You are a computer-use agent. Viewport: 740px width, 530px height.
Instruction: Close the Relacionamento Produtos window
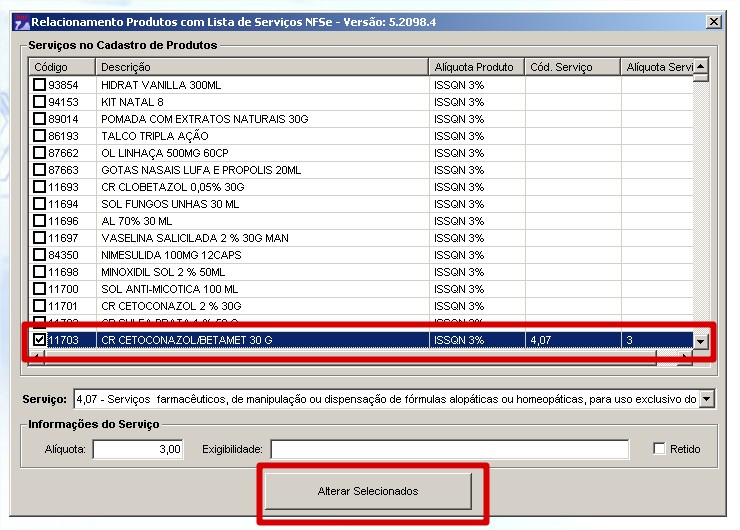click(714, 21)
